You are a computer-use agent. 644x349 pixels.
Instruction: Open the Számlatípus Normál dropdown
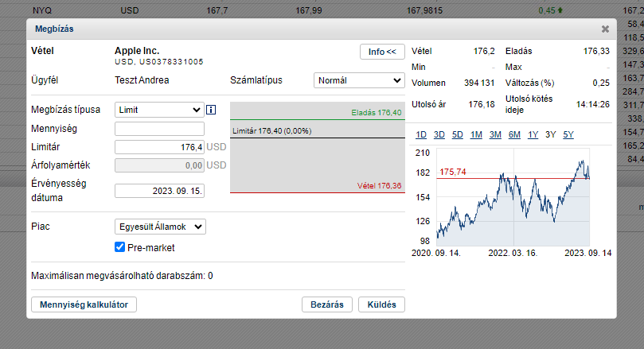pos(359,80)
